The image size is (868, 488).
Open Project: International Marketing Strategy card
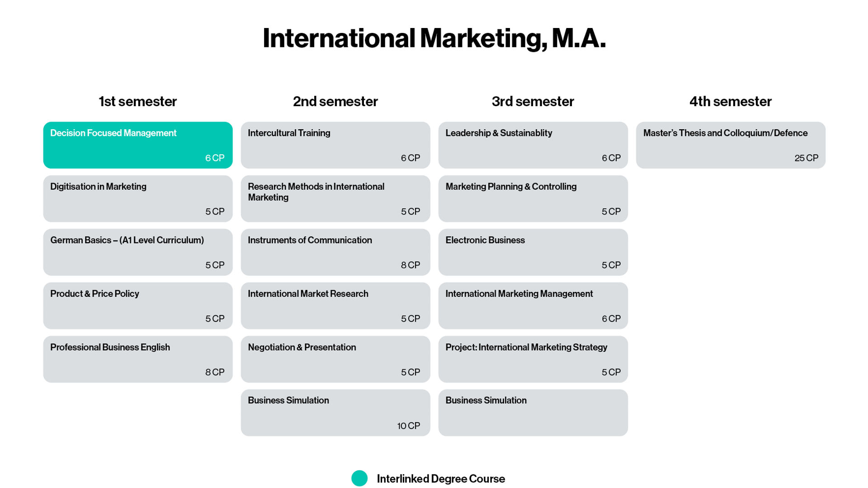(533, 359)
